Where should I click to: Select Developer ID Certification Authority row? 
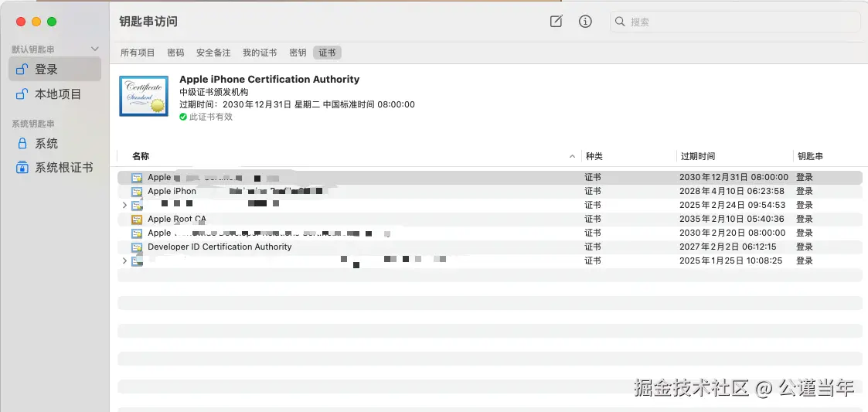(490, 247)
